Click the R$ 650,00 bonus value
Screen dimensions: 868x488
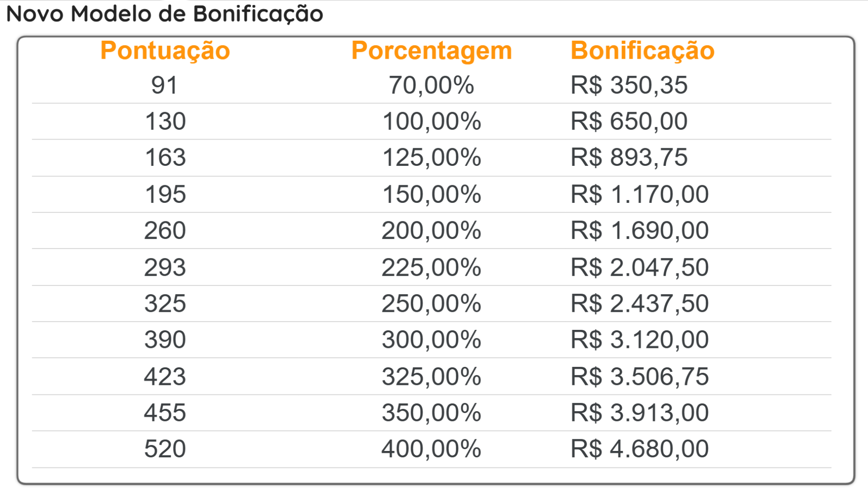point(629,121)
